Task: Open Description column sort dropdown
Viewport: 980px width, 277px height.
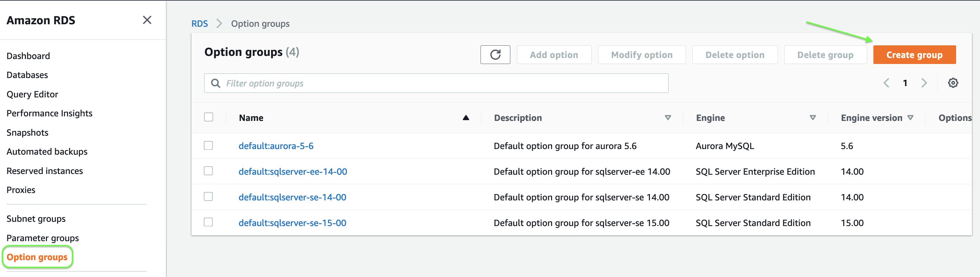Action: point(668,118)
